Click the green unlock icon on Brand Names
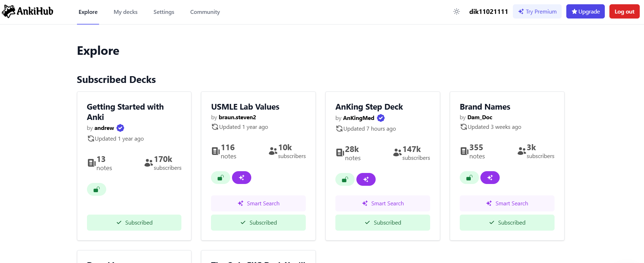 point(469,178)
